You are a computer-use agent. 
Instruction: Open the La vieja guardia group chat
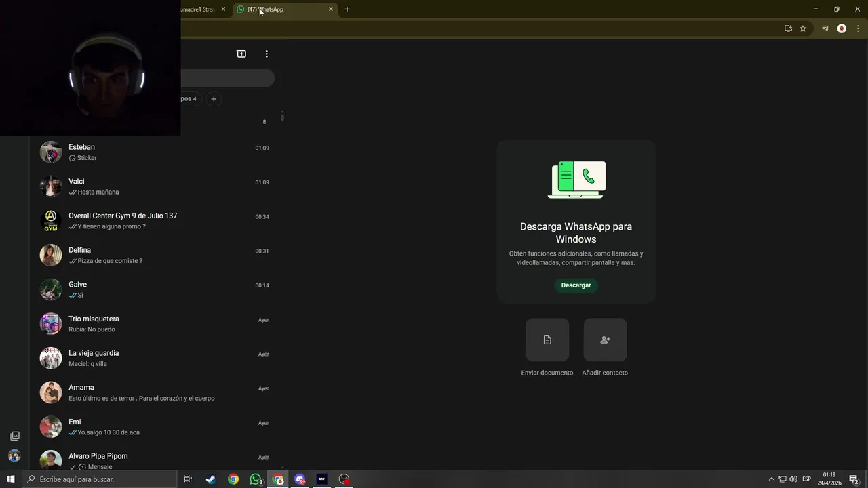(x=157, y=359)
